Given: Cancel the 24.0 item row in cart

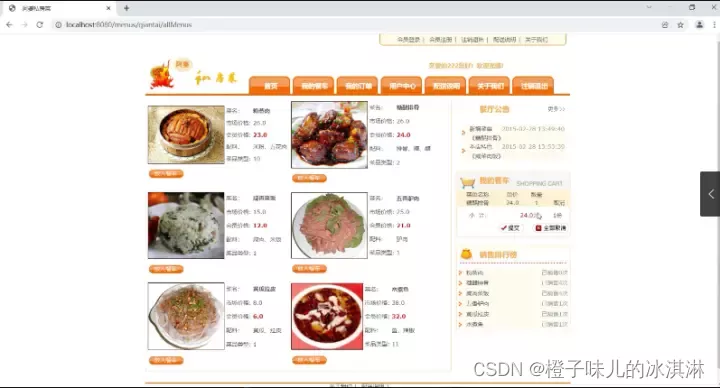Looking at the screenshot, I should (559, 202).
